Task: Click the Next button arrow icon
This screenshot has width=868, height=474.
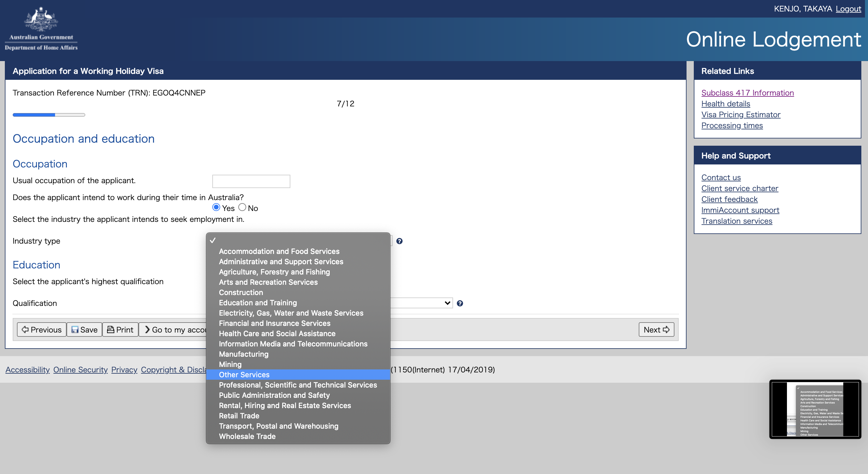Action: click(x=666, y=330)
